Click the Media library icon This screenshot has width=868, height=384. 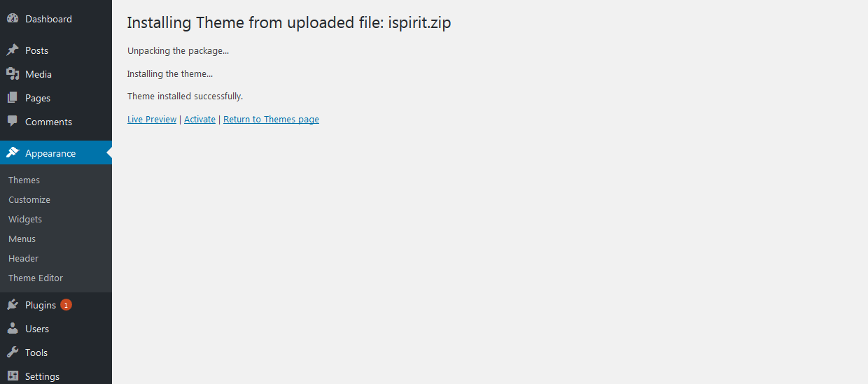pos(13,74)
